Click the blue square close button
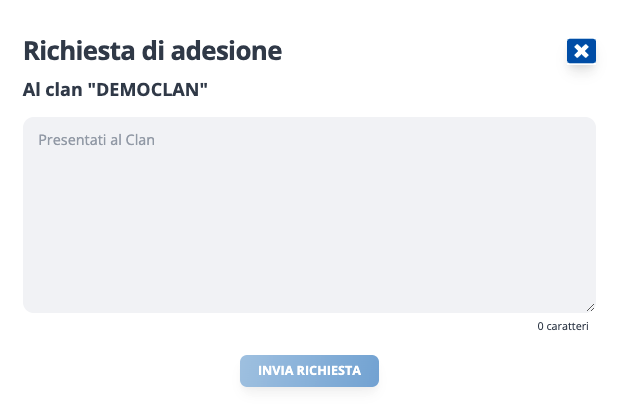Screen dimensions: 622x407 [581, 51]
